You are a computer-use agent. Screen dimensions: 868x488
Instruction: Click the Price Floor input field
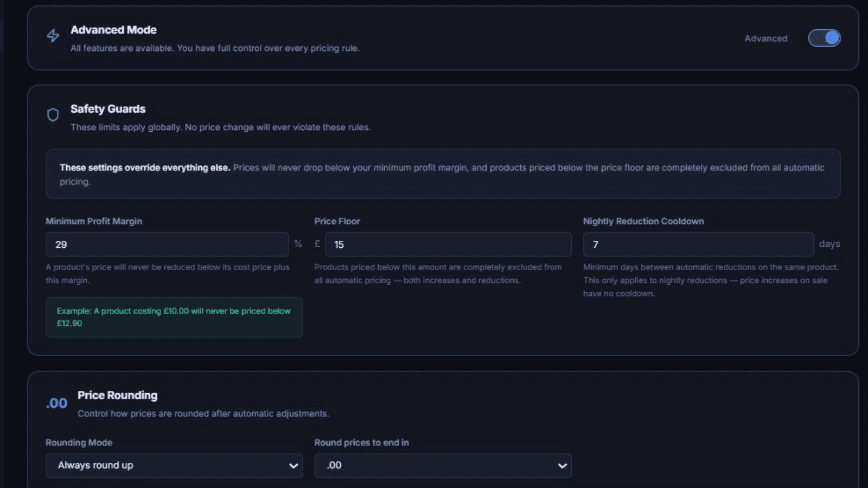[448, 245]
